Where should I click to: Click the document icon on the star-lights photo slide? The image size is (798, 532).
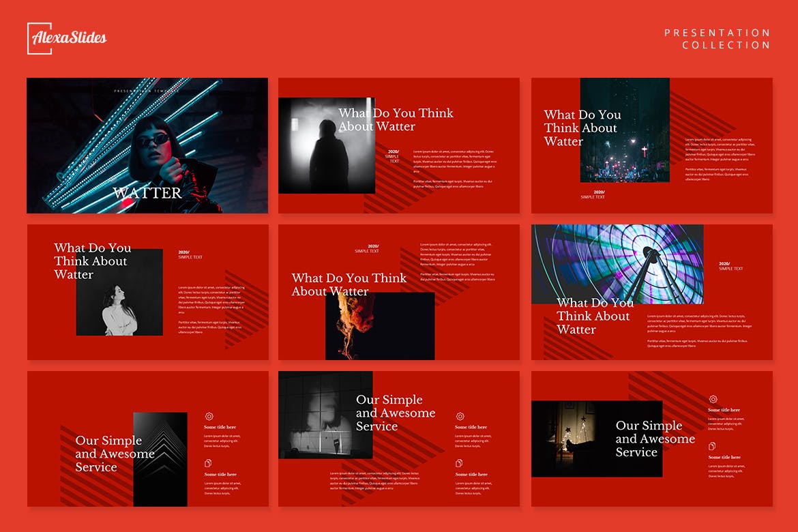(x=713, y=446)
